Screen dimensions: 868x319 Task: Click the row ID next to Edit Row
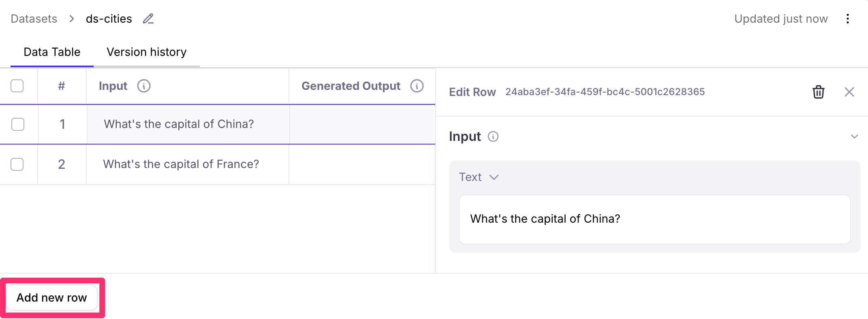[x=605, y=91]
